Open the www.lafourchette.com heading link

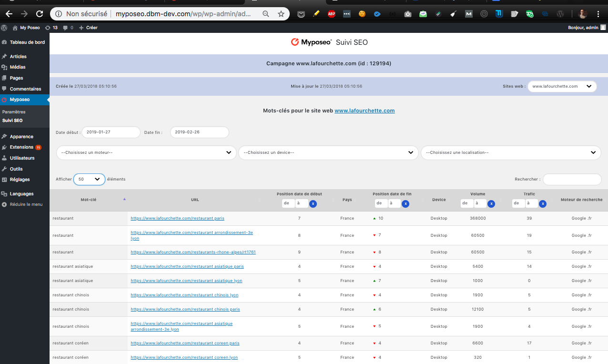click(x=365, y=111)
